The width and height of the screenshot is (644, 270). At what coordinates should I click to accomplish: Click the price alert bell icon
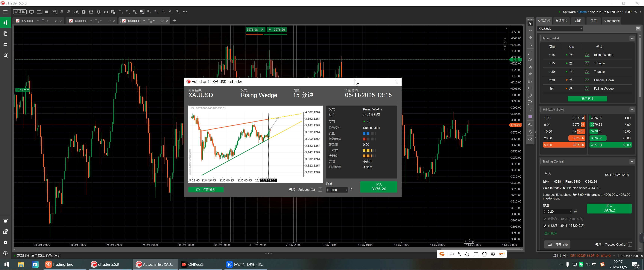(530, 132)
